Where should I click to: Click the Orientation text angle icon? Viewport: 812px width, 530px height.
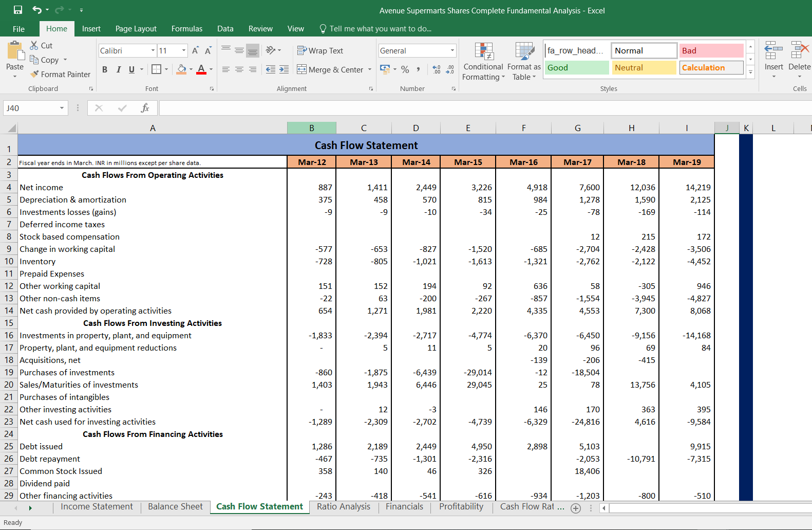(x=271, y=50)
